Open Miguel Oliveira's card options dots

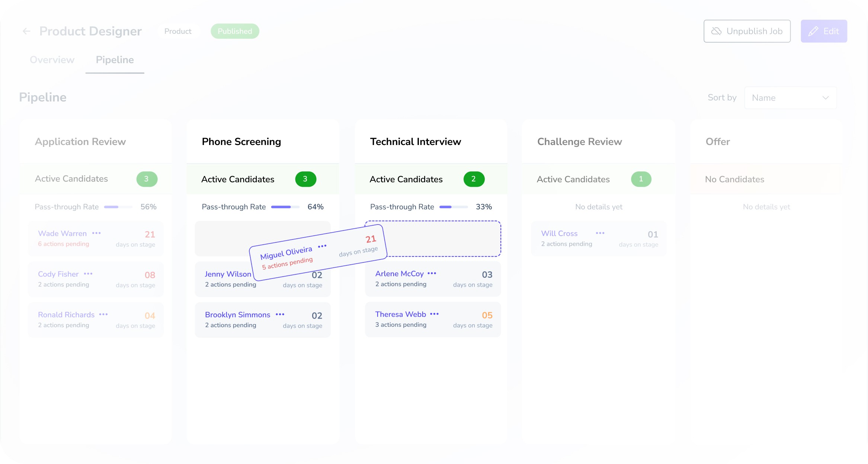tap(322, 246)
